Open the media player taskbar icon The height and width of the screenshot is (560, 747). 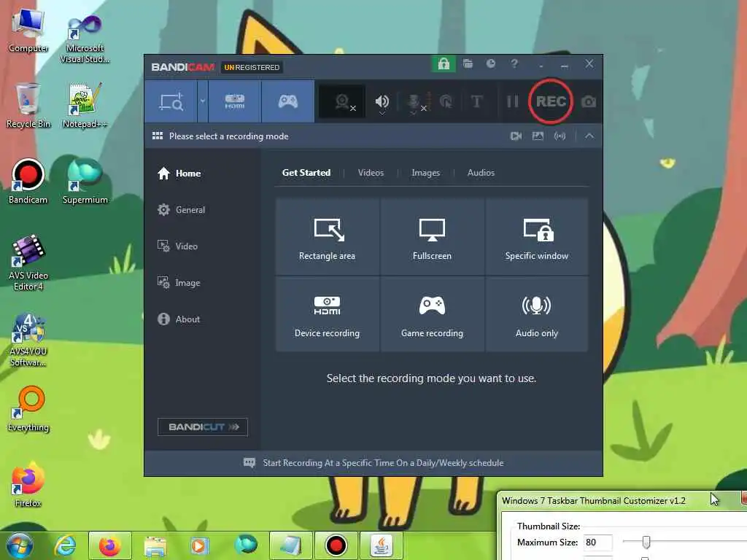point(199,545)
